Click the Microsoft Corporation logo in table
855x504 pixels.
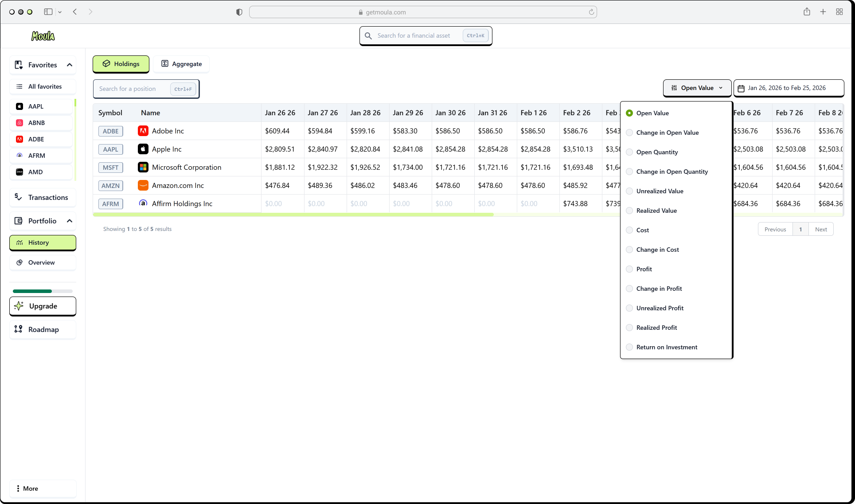143,167
